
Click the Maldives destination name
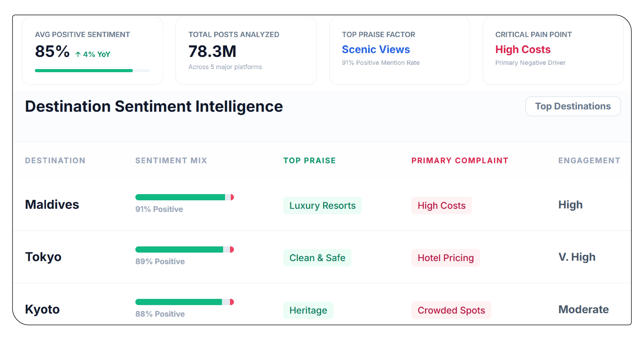(x=52, y=204)
